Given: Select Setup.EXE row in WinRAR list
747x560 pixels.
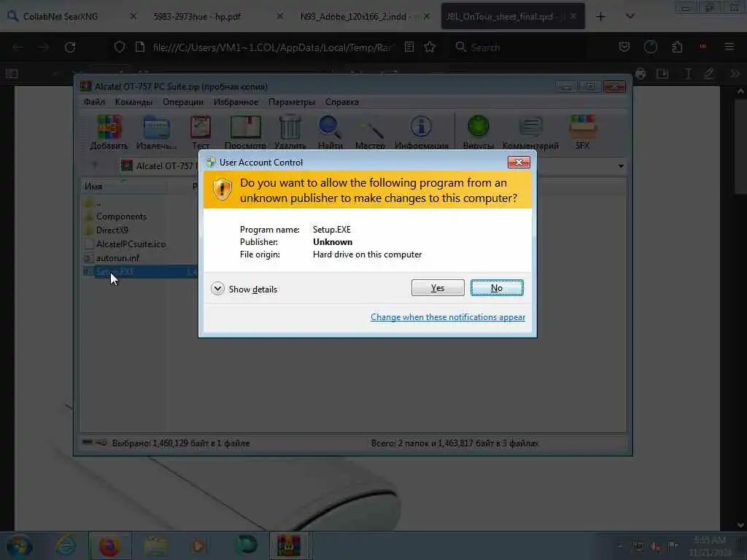Looking at the screenshot, I should click(x=140, y=272).
